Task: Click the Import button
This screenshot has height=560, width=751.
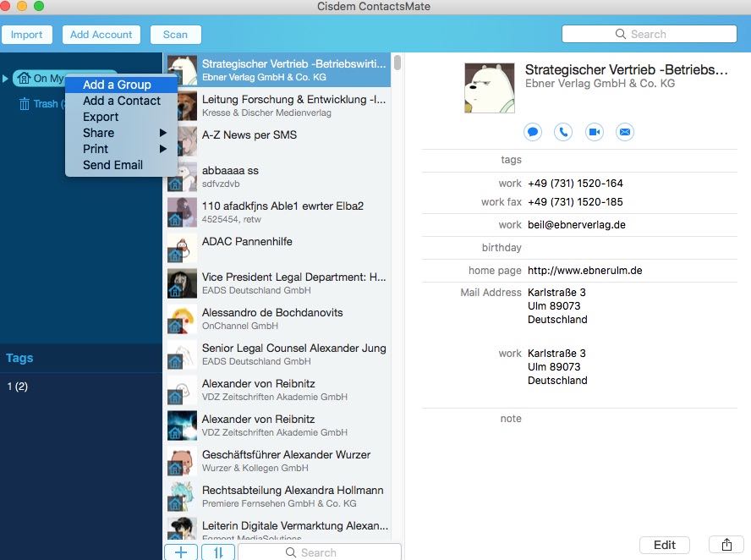Action: tap(27, 35)
